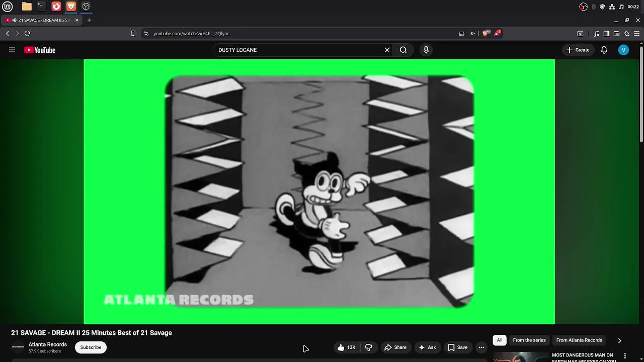Open the shield security tray icon
The width and height of the screenshot is (644, 362).
pos(602,7)
